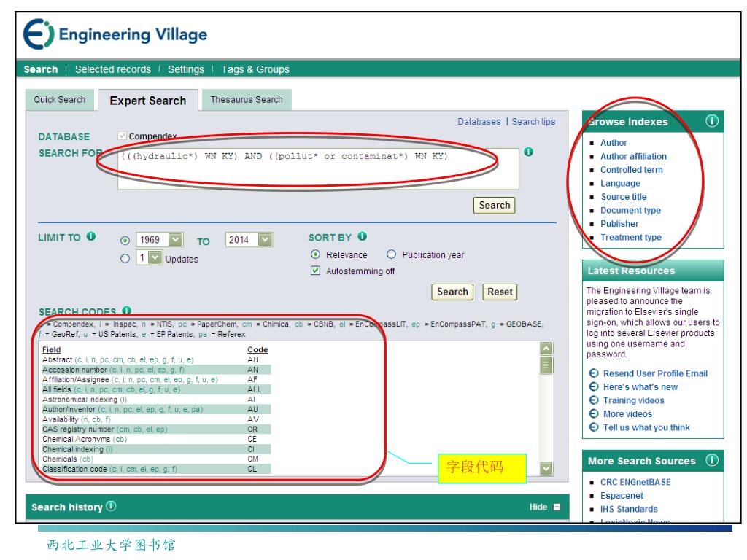Click the Accession number field row

point(156,370)
